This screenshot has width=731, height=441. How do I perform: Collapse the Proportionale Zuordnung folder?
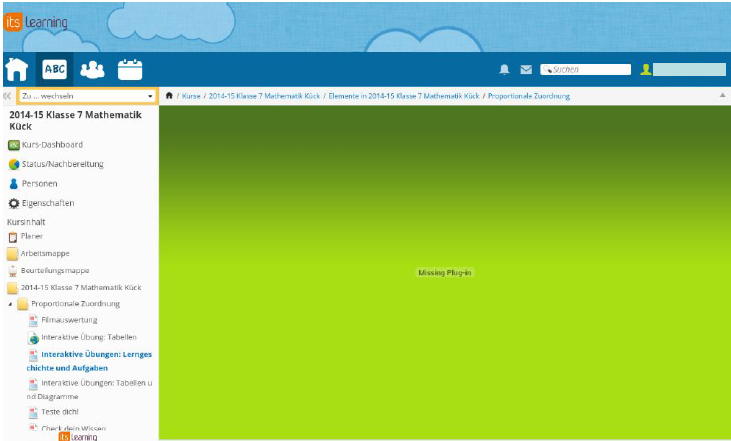pyautogui.click(x=10, y=304)
